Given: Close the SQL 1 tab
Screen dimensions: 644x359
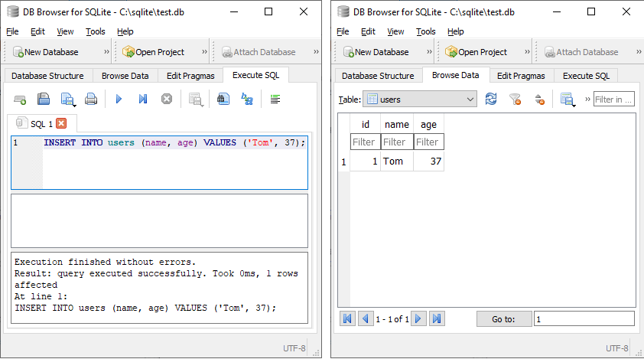Looking at the screenshot, I should click(61, 123).
